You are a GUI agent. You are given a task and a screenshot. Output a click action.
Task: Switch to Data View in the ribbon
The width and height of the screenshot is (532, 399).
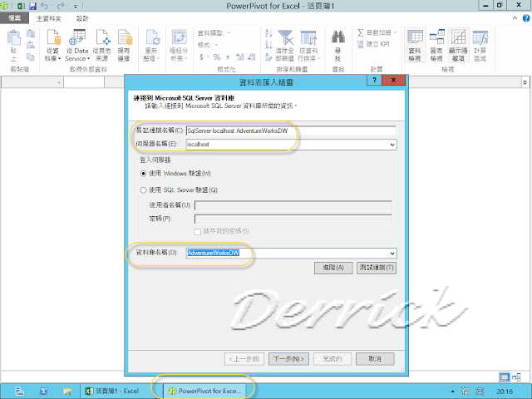(415, 46)
